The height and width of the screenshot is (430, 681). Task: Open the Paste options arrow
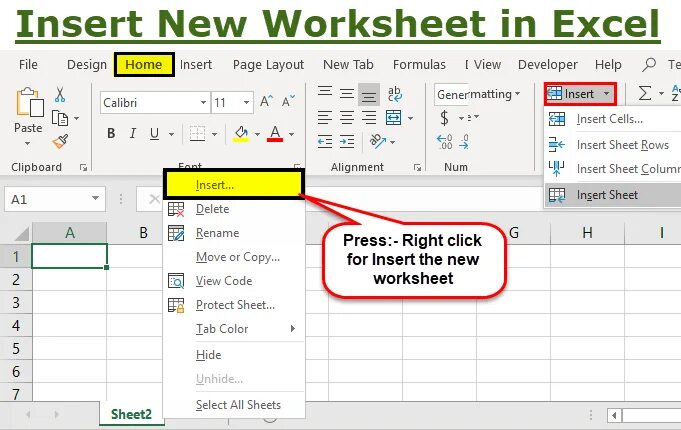point(27,144)
